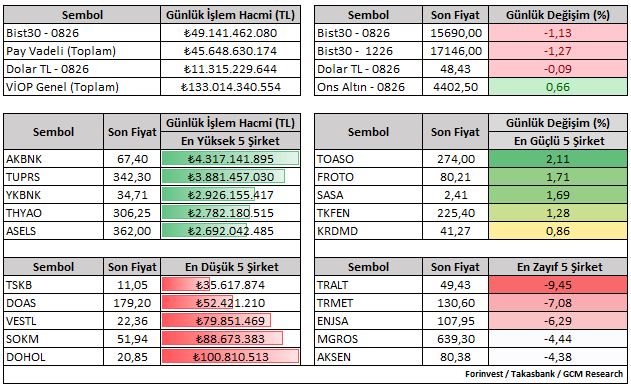Click the KRDMD 0,86 yellow cell
This screenshot has height=389, width=631.
click(x=558, y=231)
